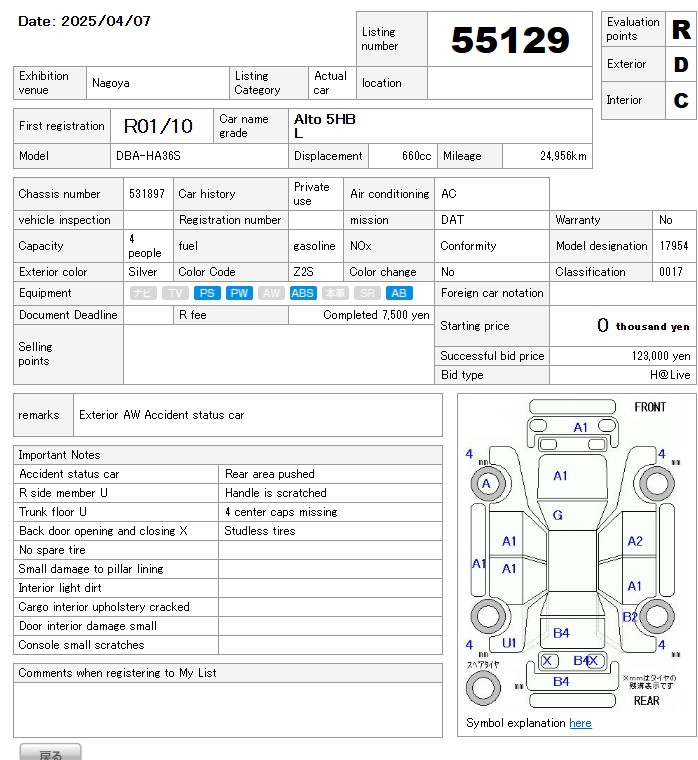Screen dimensions: 698x760
Task: Click the note Trunk floor U
Action: click(x=52, y=512)
